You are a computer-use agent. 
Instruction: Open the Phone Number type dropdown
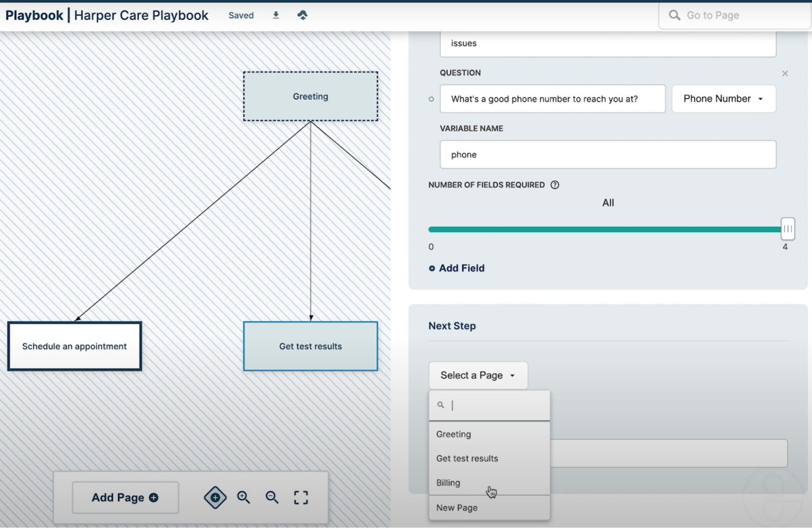pyautogui.click(x=724, y=99)
